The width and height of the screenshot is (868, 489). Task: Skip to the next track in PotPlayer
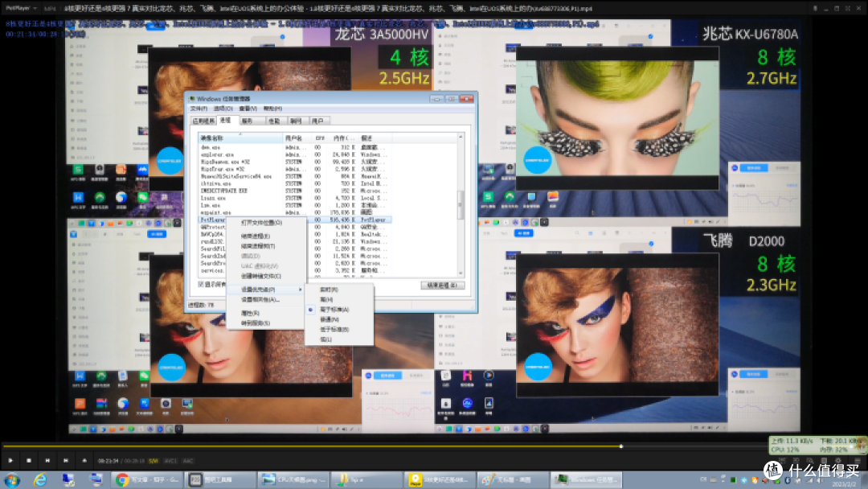(x=66, y=460)
